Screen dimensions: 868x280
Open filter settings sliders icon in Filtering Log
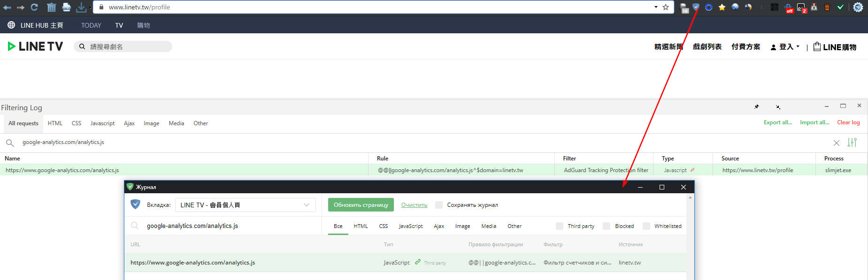tap(852, 142)
